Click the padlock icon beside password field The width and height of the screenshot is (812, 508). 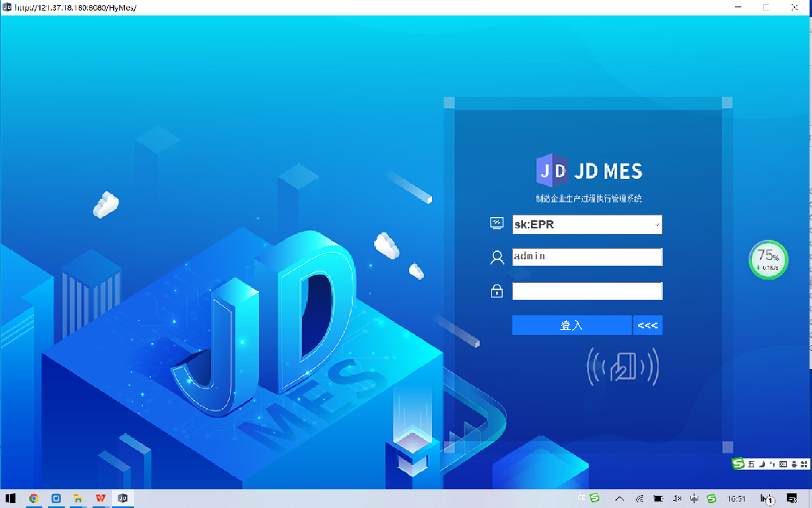click(x=497, y=291)
